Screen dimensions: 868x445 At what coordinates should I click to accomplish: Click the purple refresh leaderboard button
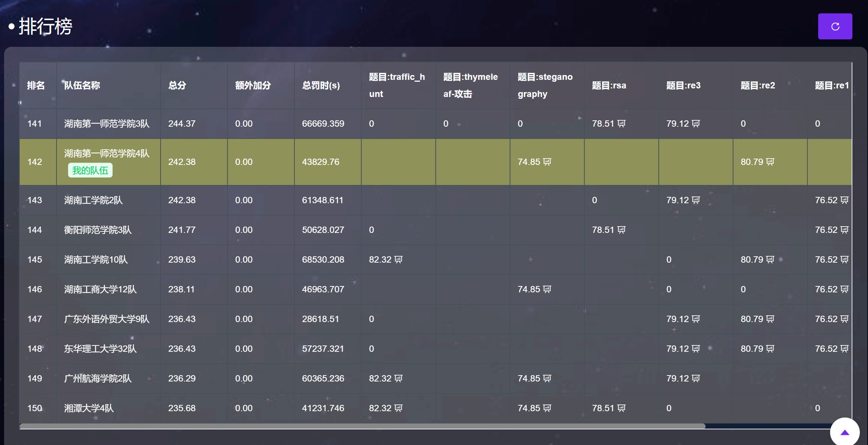point(835,26)
